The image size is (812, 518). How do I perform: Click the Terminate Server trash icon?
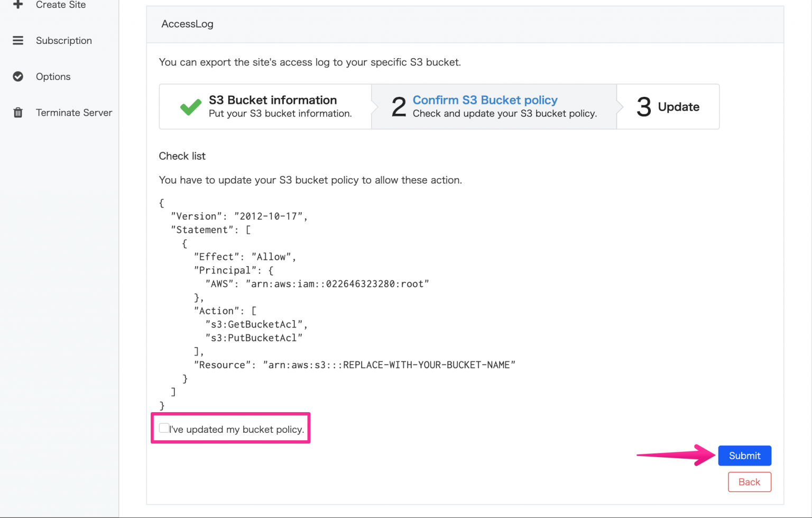[18, 112]
